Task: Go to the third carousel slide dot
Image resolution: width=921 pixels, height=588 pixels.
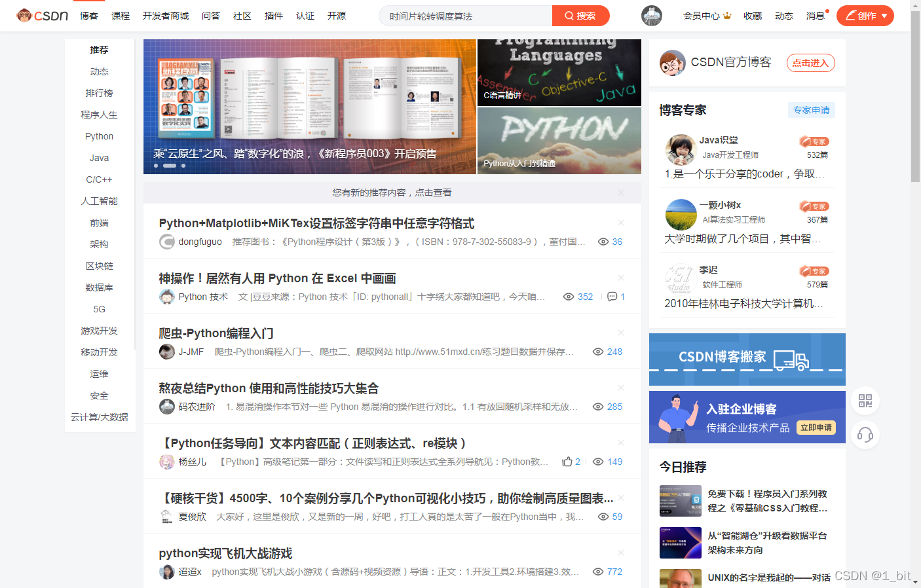Action: (x=183, y=166)
